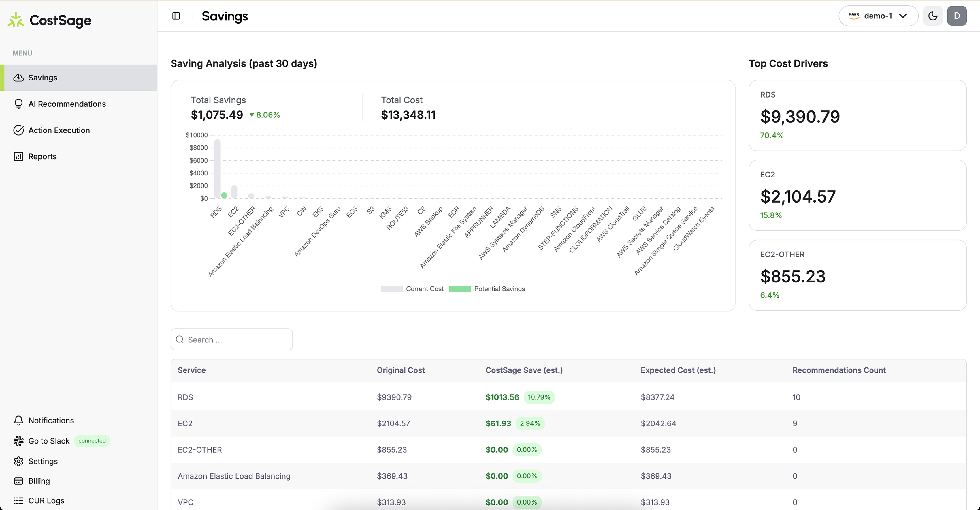
Task: Click the 2.94% badge in EC2 row
Action: [x=530, y=423]
